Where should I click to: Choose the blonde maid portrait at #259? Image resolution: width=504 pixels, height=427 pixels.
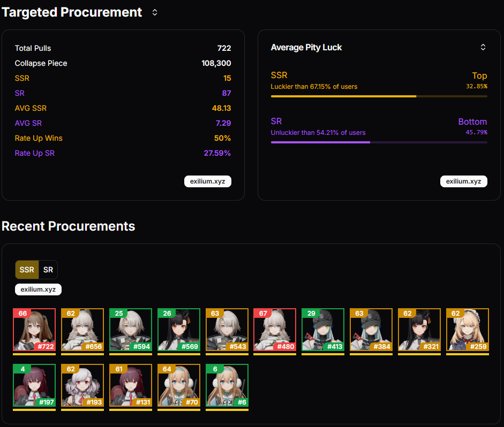468,330
